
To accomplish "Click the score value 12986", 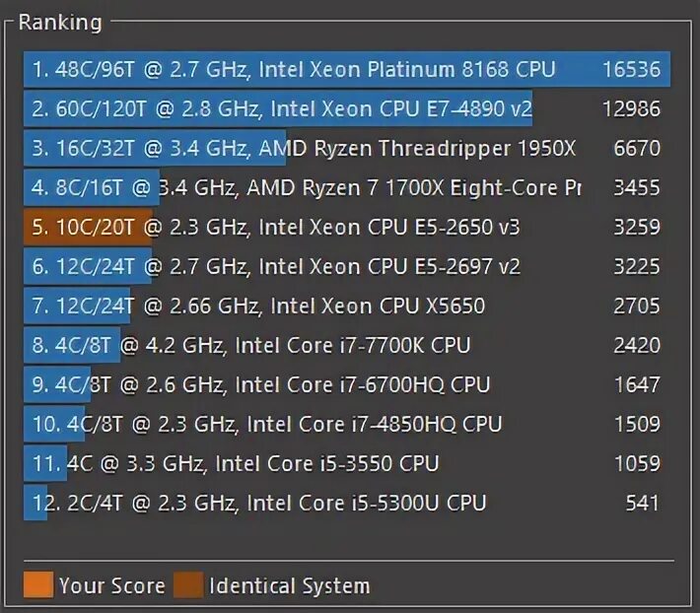I will tap(631, 108).
